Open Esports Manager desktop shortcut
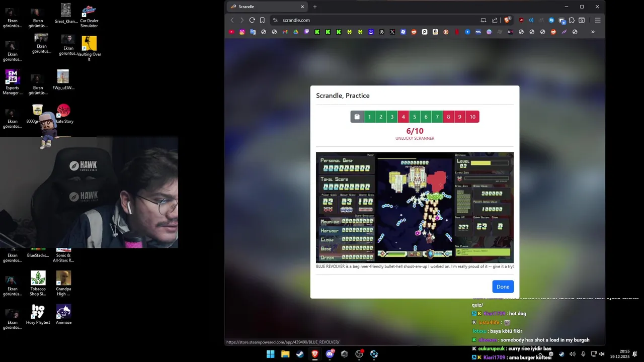644x362 pixels. (x=13, y=82)
